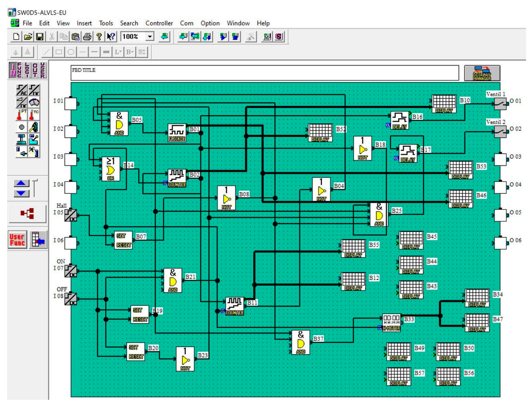Screen dimensions: 532x406
Task: Select the PT temperature sensor input icon
Action: click(x=22, y=115)
